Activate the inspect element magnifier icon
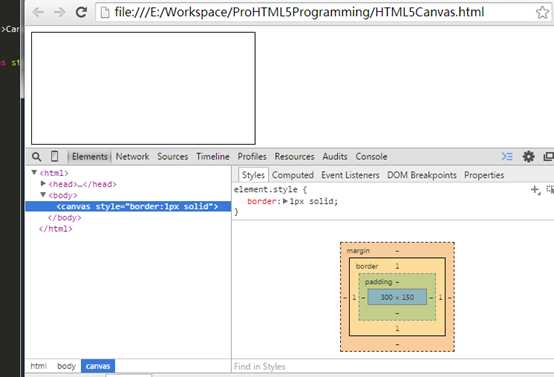 [36, 157]
